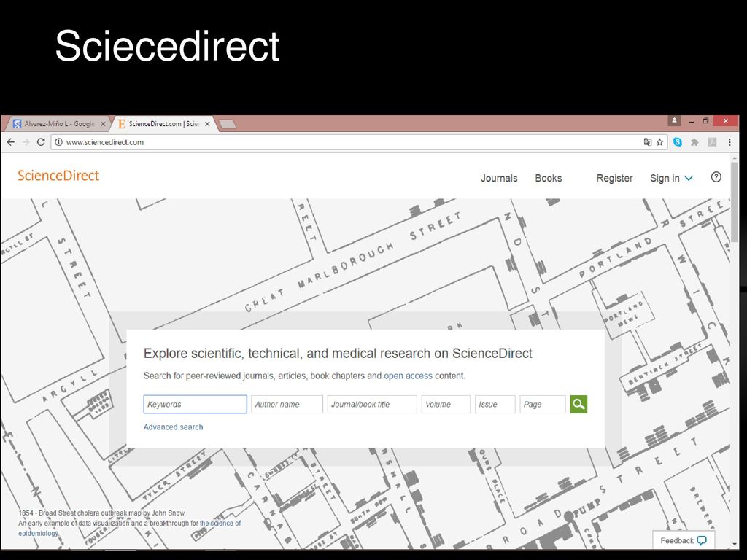This screenshot has height=560, width=747.
Task: Close the Alvarez-Miño L Google tab
Action: click(x=103, y=124)
